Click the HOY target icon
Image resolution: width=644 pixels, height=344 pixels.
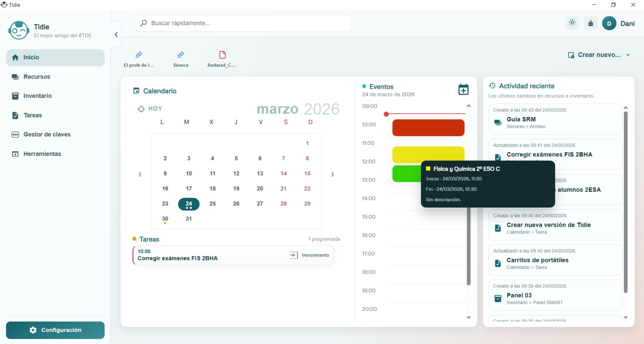click(x=141, y=109)
